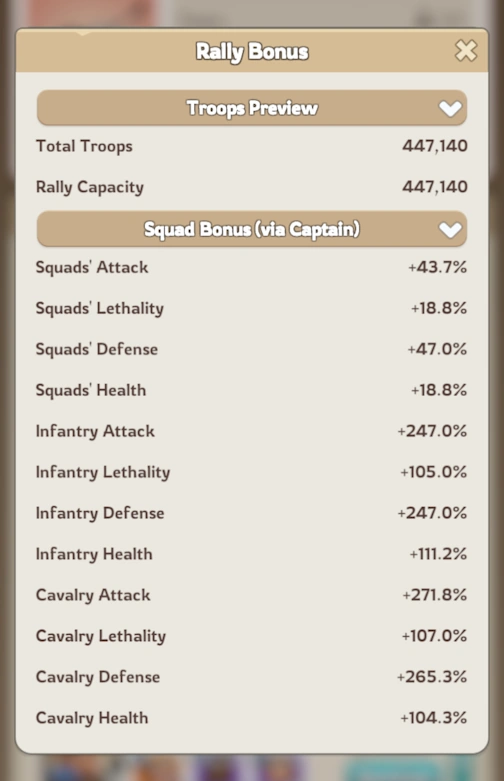Click the Squads' Health stat row

click(x=252, y=390)
